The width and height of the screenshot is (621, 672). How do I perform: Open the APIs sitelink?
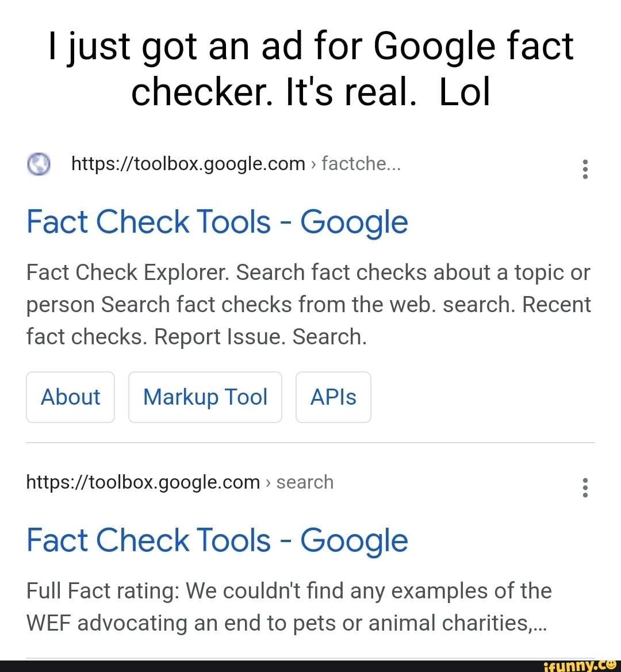[333, 397]
